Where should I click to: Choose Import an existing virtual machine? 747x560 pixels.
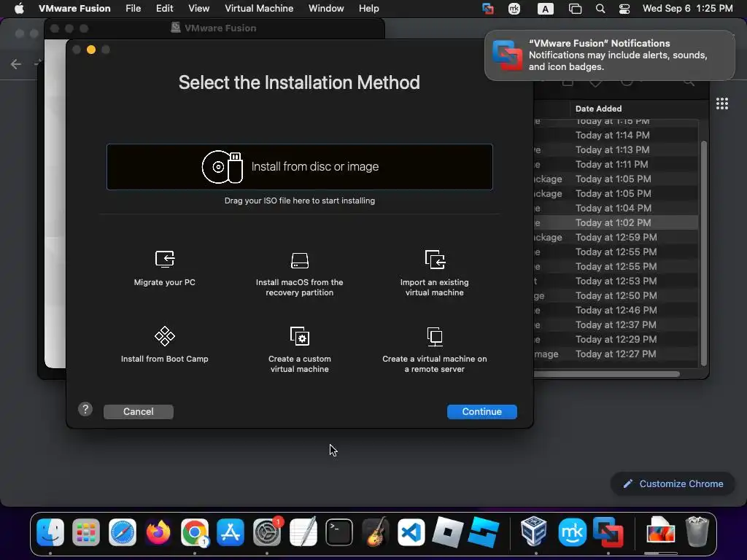pyautogui.click(x=435, y=273)
